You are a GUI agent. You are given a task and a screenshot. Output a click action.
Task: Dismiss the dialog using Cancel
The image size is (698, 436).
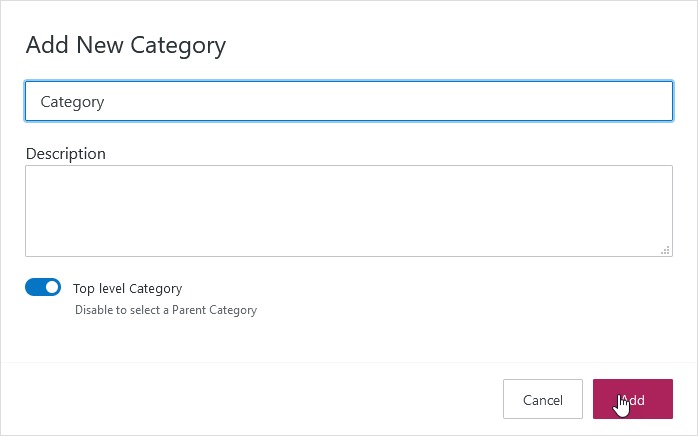(543, 400)
